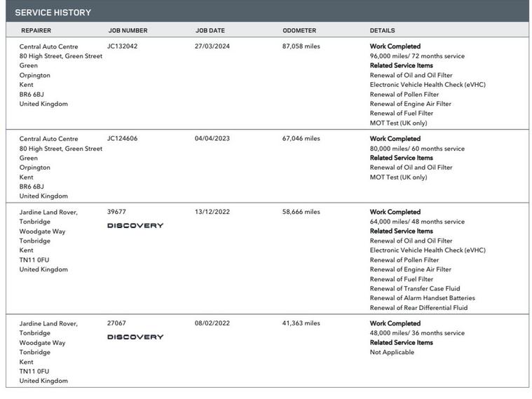Click the Not Applicable service item text

pyautogui.click(x=392, y=352)
